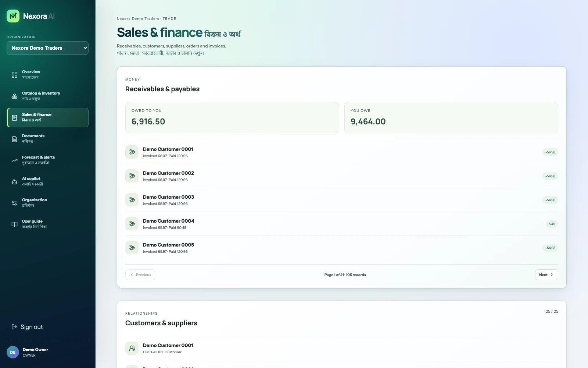
Task: Click the Previous page button
Action: [140, 275]
